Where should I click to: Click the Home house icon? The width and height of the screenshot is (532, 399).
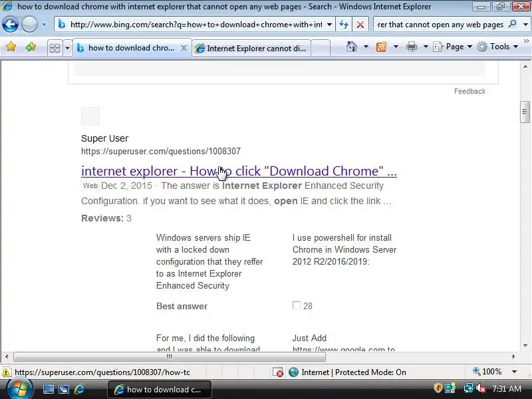point(352,47)
